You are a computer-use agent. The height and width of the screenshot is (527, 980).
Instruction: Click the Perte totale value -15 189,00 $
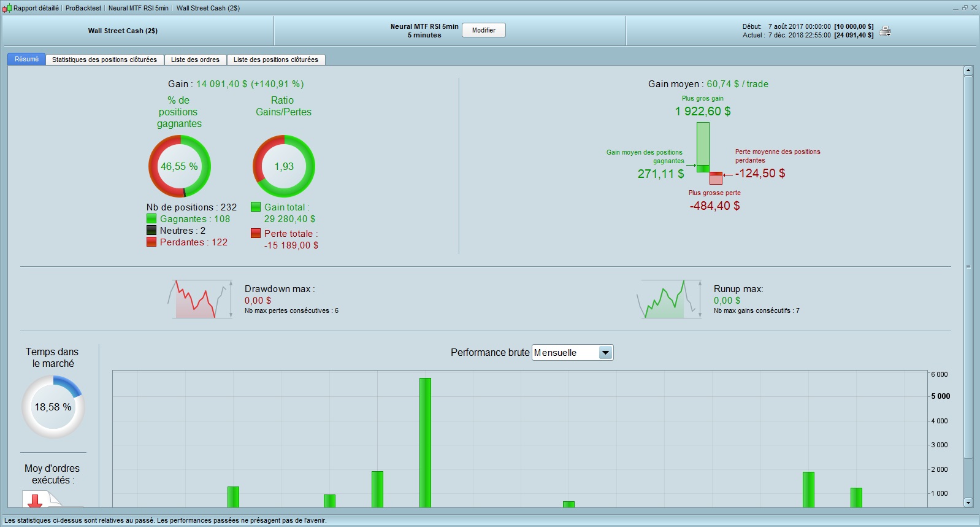tap(291, 245)
